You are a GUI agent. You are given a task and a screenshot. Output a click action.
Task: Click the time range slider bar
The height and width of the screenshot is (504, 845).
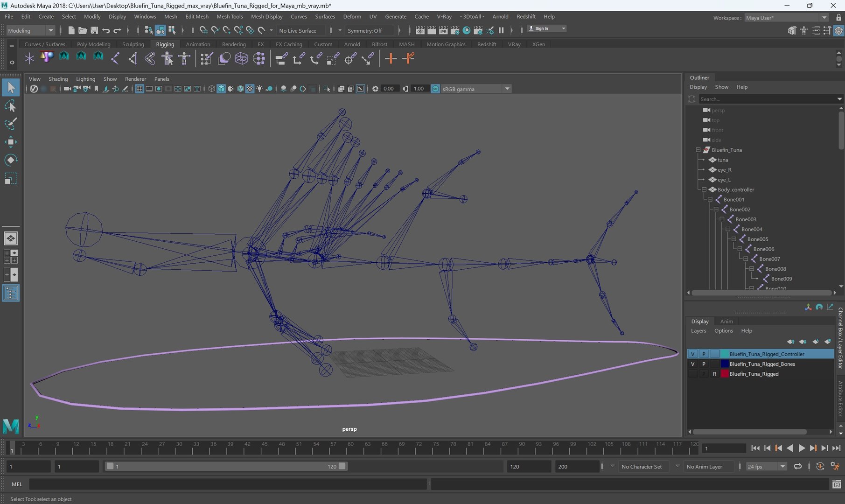click(226, 466)
